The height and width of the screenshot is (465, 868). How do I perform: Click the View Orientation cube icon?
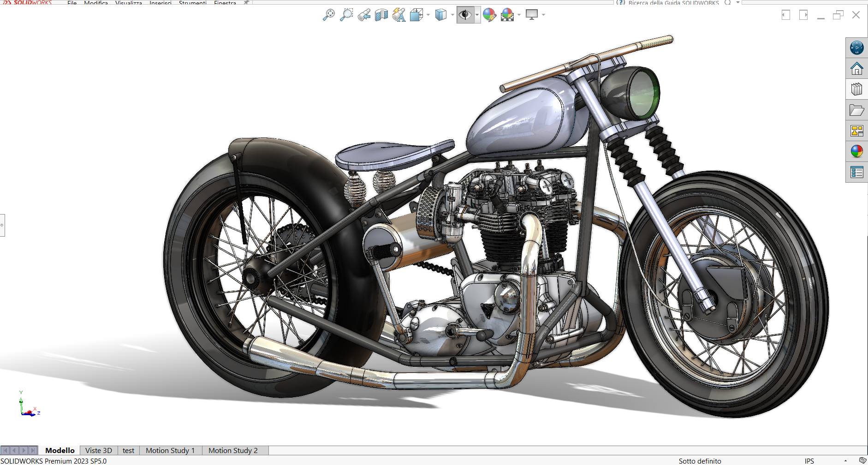[x=416, y=15]
